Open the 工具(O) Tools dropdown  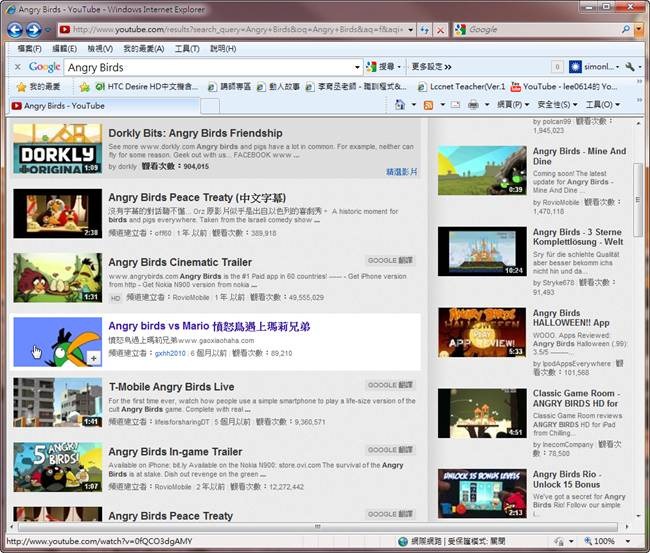(x=603, y=104)
